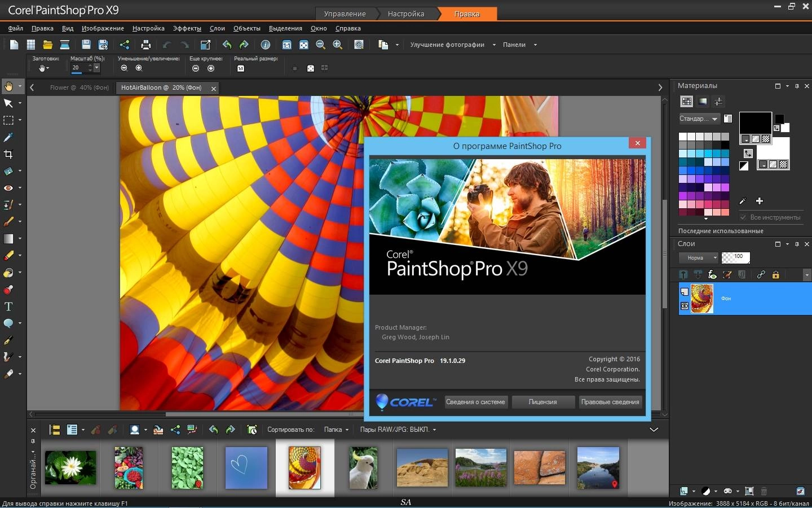Select the Text tool
Viewport: 812px width, 508px height.
tap(8, 306)
